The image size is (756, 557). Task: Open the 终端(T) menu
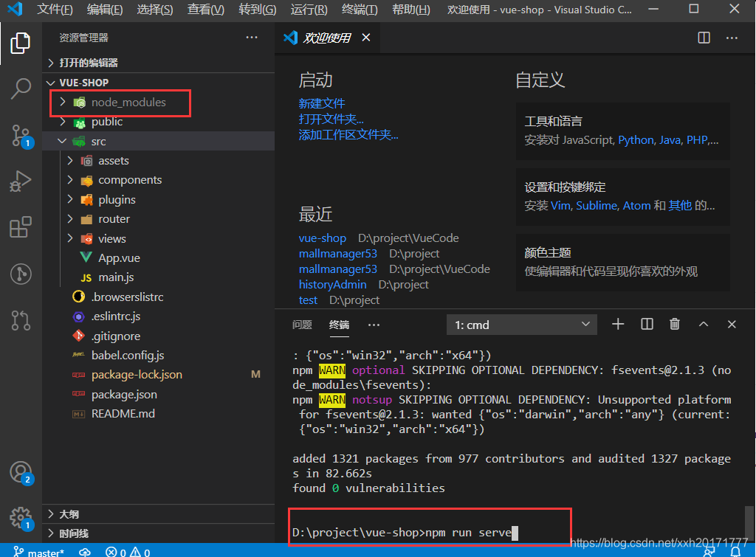click(x=360, y=10)
